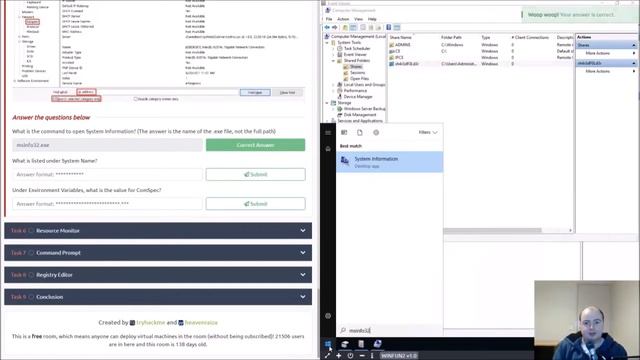The width and height of the screenshot is (640, 360).
Task: Click the System Name answer input field
Action: click(x=107, y=174)
